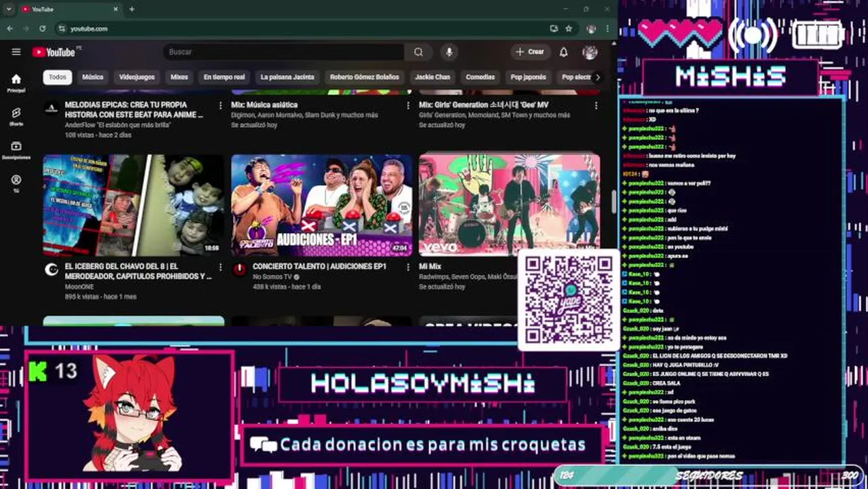The image size is (868, 489).
Task: Open the Chrome three-dot menu
Action: 607,29
